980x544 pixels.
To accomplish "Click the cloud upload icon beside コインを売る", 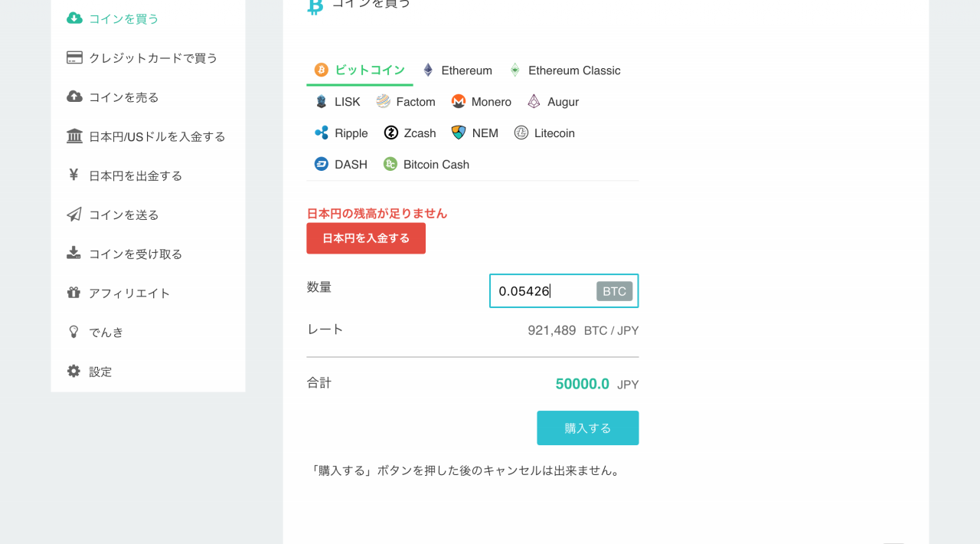I will point(74,97).
